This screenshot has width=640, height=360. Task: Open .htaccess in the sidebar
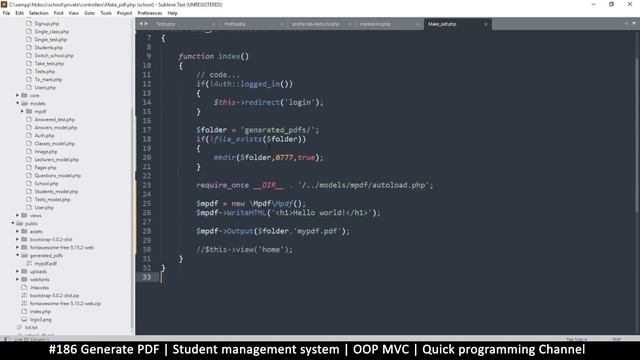(40, 288)
